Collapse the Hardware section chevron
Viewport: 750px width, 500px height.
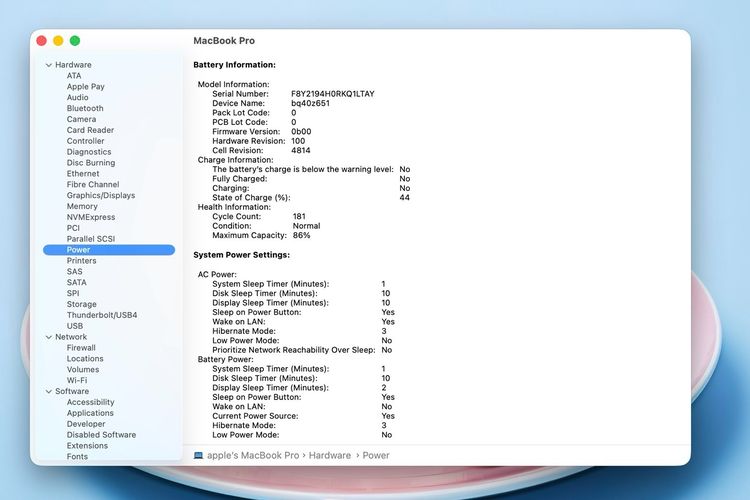[x=49, y=65]
